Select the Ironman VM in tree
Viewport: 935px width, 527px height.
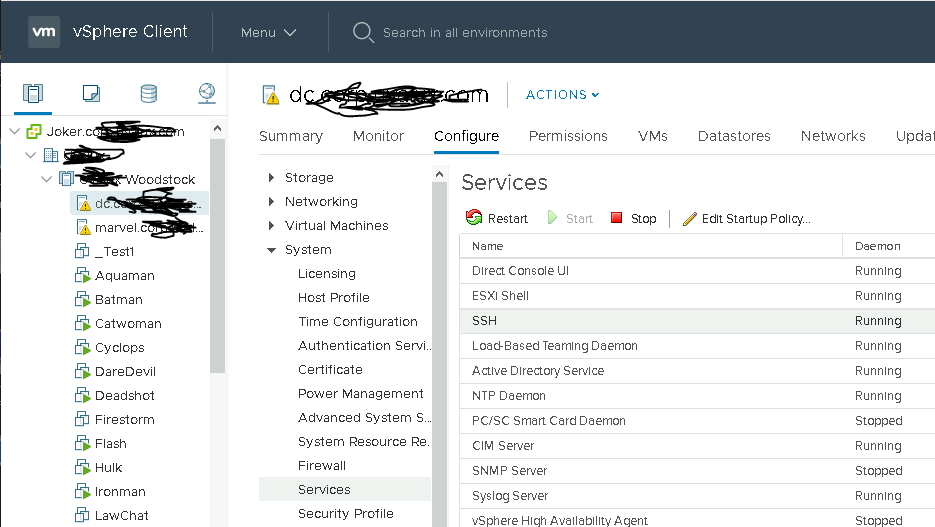(120, 491)
